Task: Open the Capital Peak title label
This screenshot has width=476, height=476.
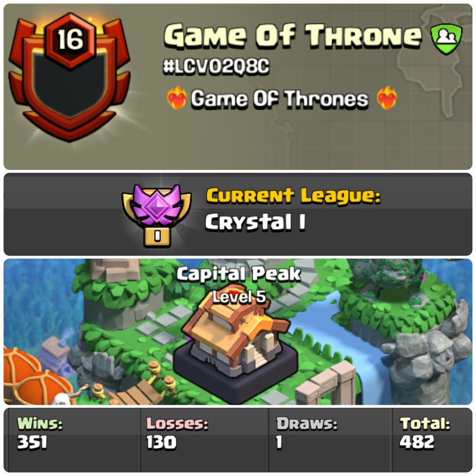Action: pyautogui.click(x=238, y=274)
